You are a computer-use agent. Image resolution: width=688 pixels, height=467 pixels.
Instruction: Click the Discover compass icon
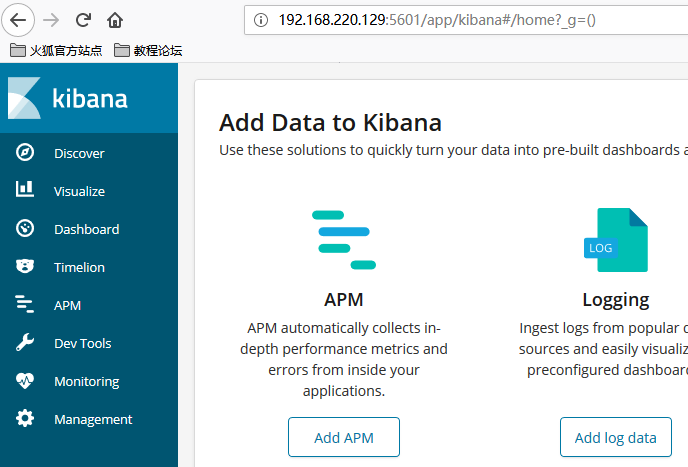[x=25, y=153]
